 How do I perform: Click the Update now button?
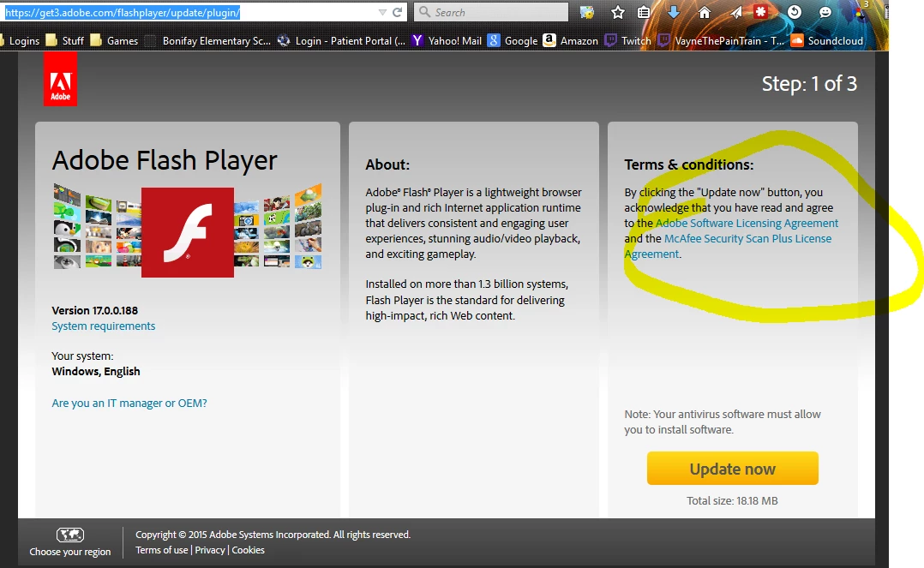point(733,469)
